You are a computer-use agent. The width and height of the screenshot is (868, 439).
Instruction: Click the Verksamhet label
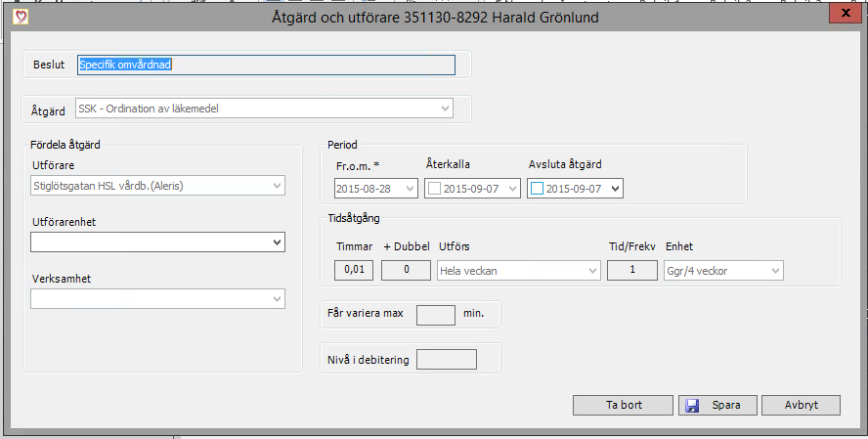coord(62,279)
